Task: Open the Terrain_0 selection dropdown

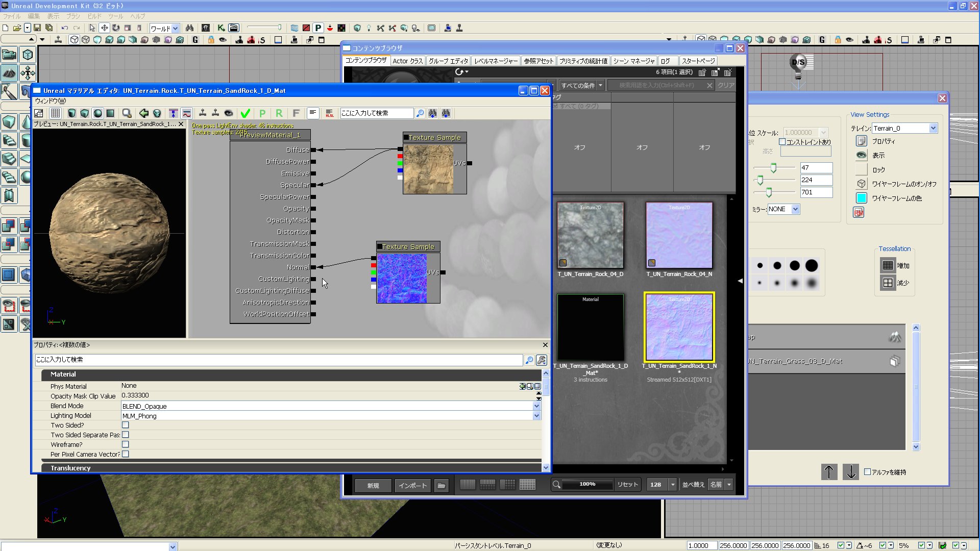Action: click(x=933, y=128)
